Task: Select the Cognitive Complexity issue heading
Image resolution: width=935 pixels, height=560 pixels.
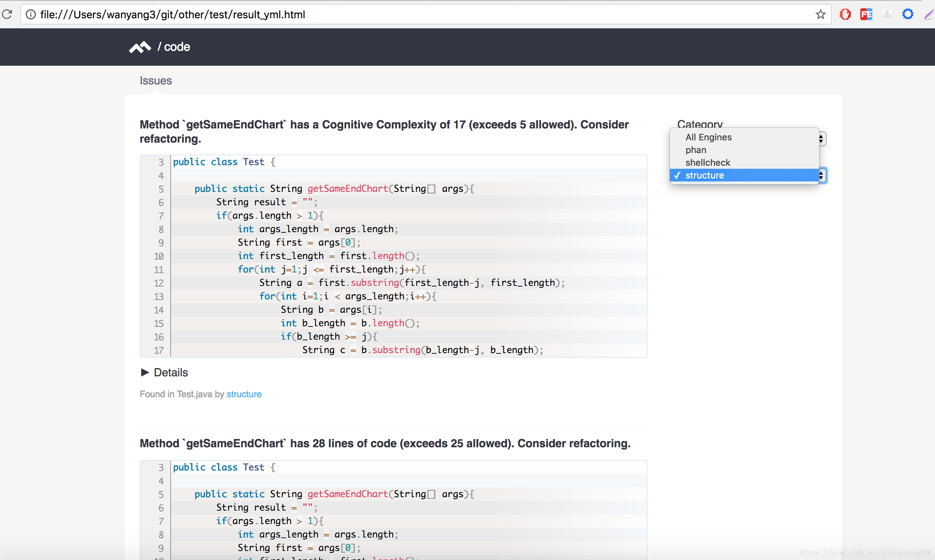Action: point(384,132)
